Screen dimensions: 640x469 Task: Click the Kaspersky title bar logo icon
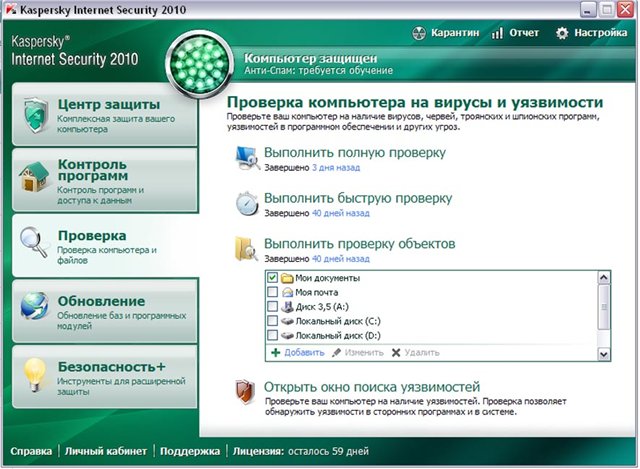pos(11,9)
